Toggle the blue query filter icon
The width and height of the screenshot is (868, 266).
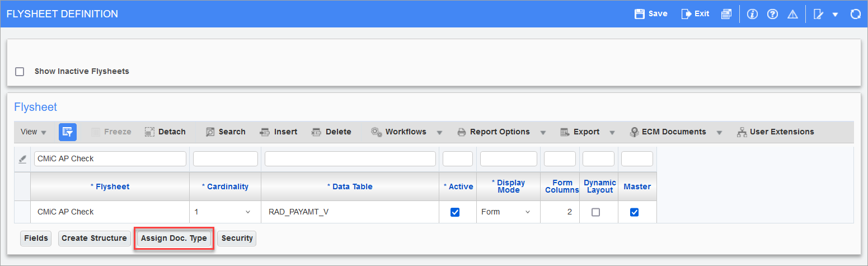tap(68, 132)
